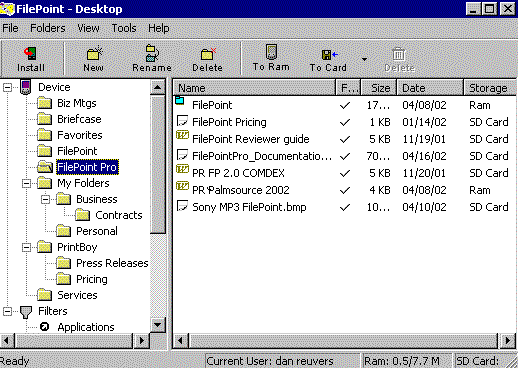Open the Folders menu
This screenshot has height=368, width=518.
(48, 28)
